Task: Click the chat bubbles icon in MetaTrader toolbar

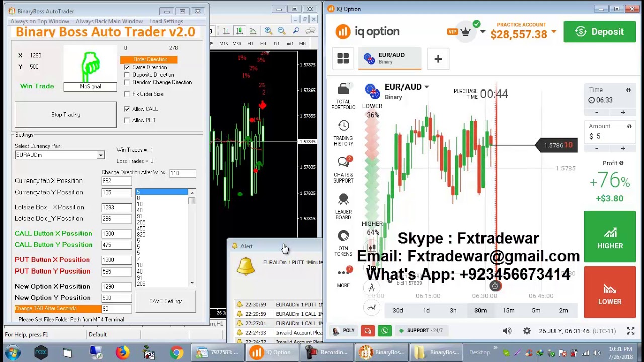Action: [310, 31]
